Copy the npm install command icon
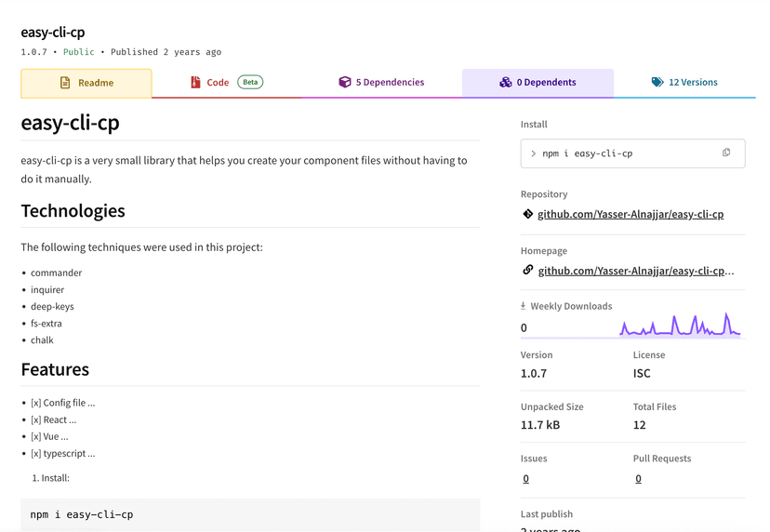The width and height of the screenshot is (770, 532). pos(726,153)
